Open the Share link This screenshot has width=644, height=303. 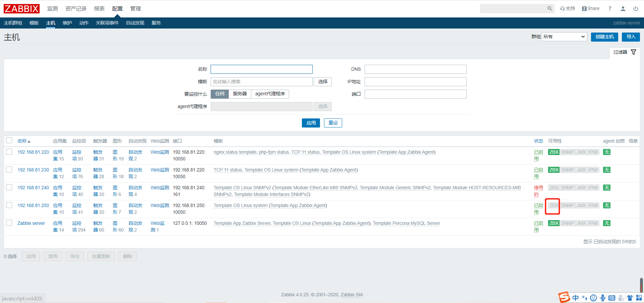point(591,9)
